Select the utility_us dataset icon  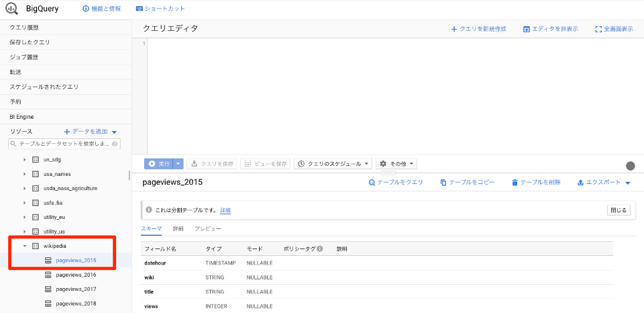tap(36, 232)
